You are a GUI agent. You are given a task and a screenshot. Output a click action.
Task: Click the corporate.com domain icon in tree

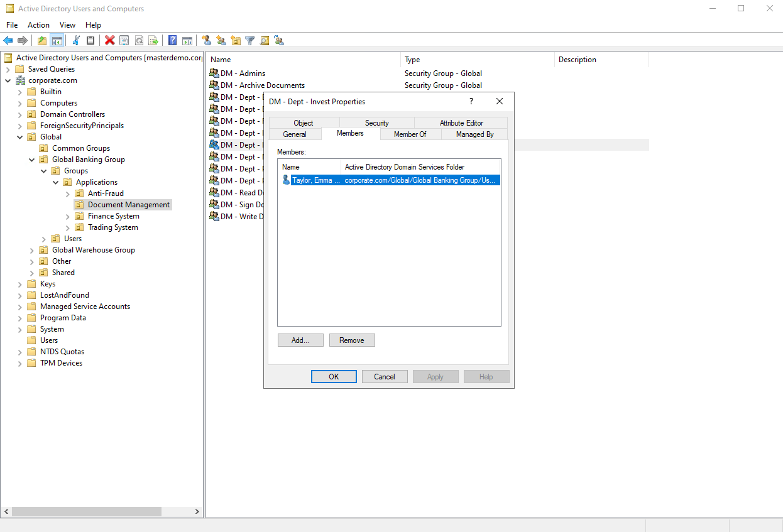[20, 80]
